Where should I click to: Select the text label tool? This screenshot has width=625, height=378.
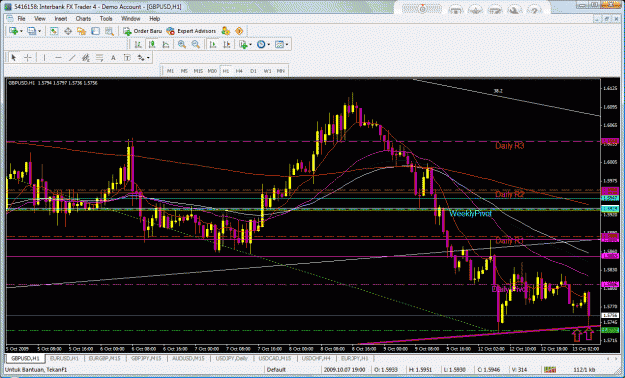point(127,58)
